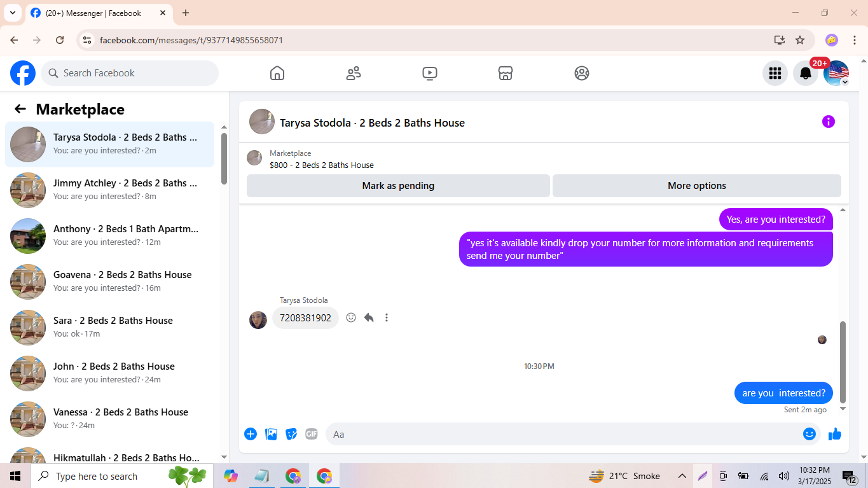This screenshot has height=488, width=868.
Task: Open Goavena 2 Beds 2 Baths House conversation
Action: 110,281
